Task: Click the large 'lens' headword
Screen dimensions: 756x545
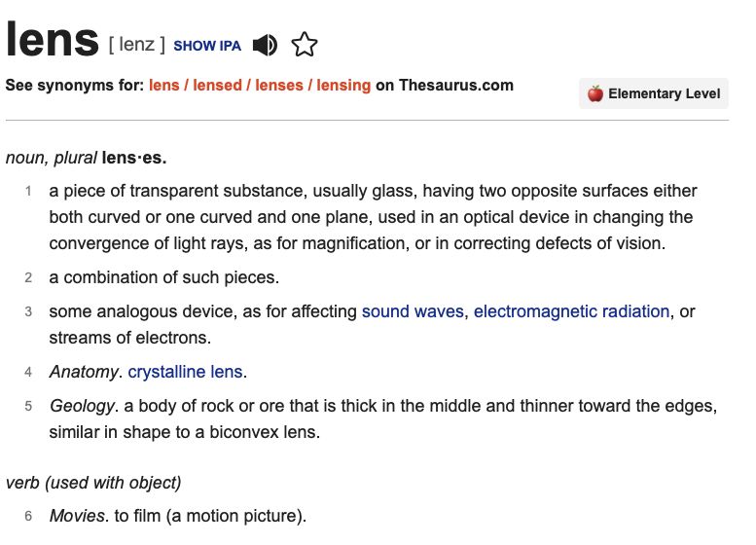Action: (x=53, y=40)
